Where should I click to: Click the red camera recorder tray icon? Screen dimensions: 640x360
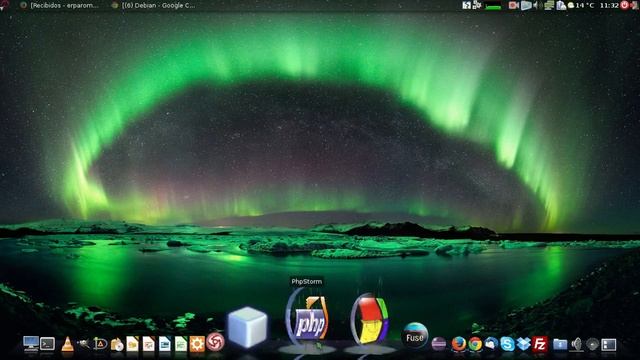point(513,5)
